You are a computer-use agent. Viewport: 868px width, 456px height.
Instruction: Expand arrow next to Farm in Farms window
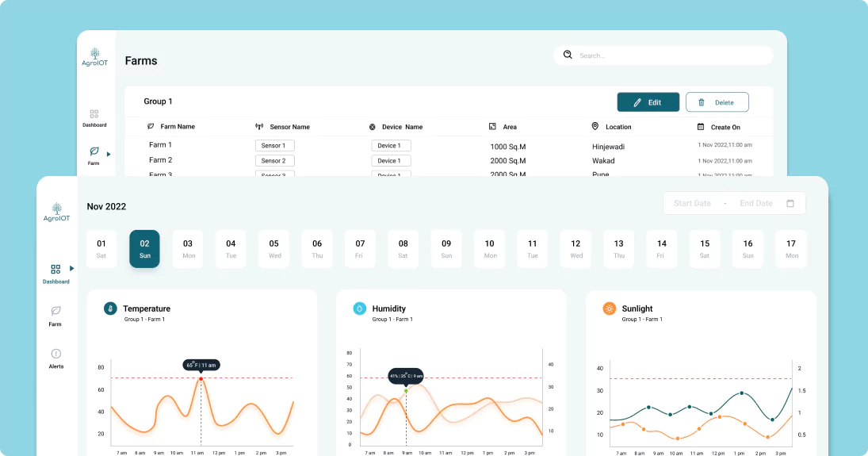click(109, 154)
